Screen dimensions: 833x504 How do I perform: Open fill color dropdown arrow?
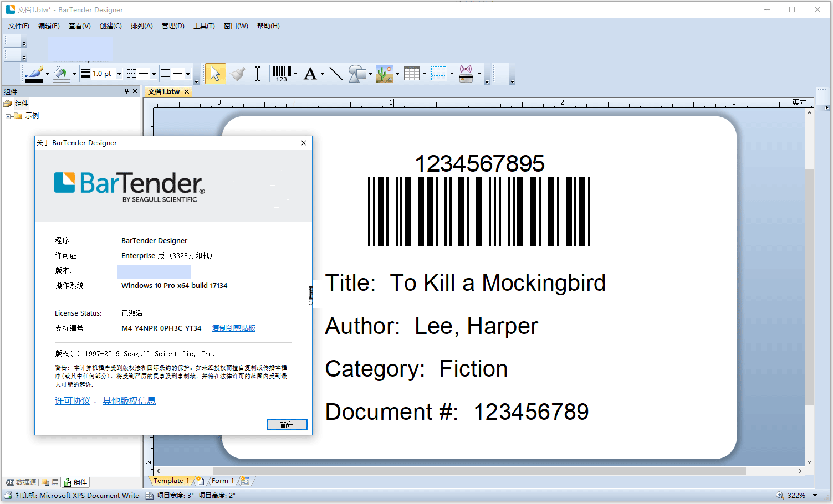pyautogui.click(x=74, y=74)
